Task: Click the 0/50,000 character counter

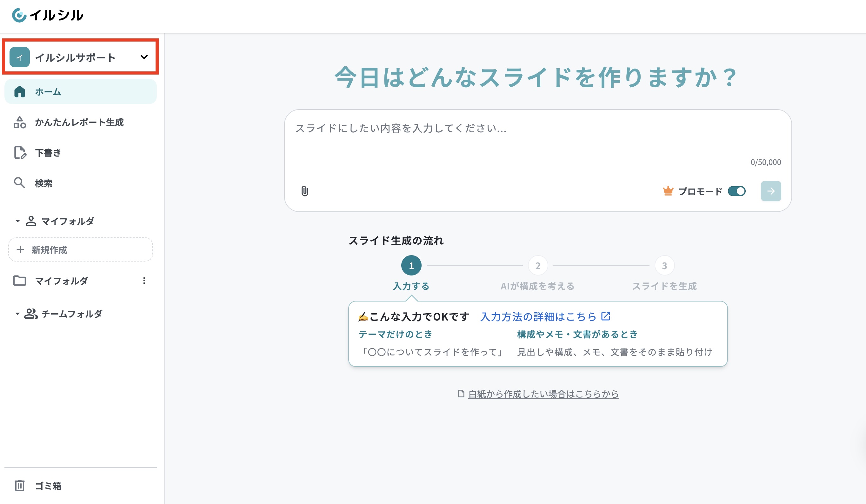Action: [x=766, y=162]
